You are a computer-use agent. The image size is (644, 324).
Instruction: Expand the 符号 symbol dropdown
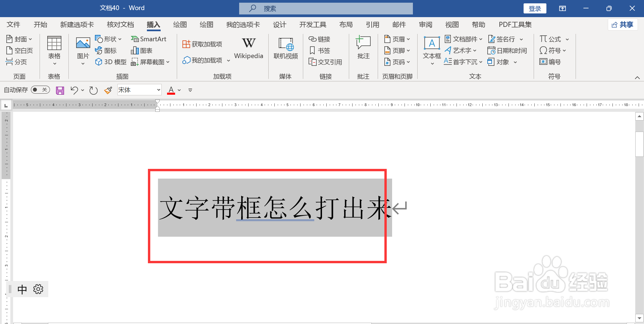pyautogui.click(x=564, y=51)
